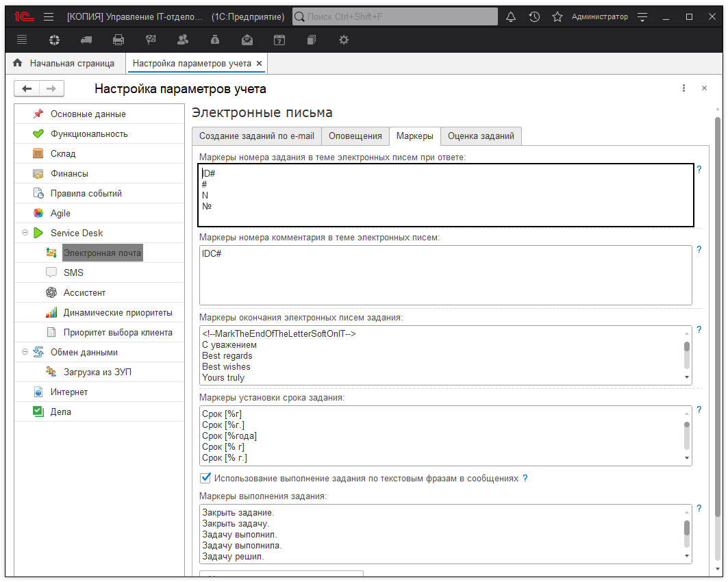
Task: Toggle task completion by text phrases checkbox
Action: coord(205,478)
